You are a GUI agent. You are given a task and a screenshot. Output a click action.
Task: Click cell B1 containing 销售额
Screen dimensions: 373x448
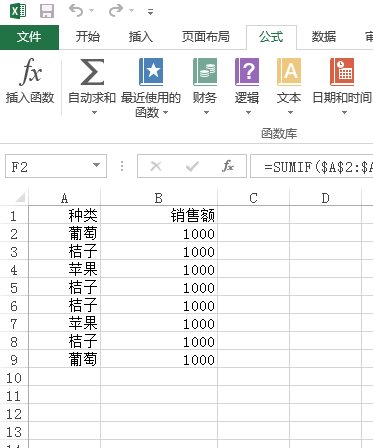[159, 215]
